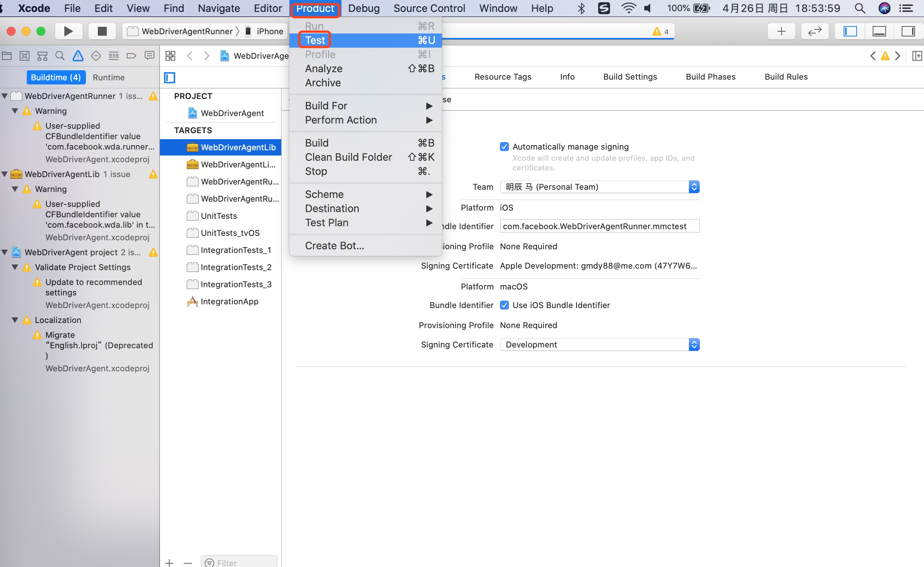Switch to Runtime issues filter
924x567 pixels.
(x=108, y=78)
